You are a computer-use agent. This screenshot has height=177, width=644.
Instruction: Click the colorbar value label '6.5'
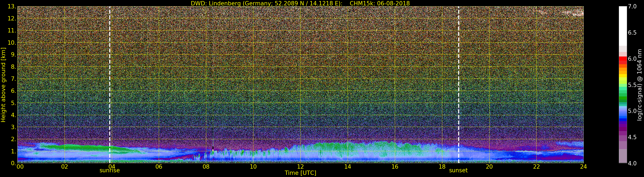click(632, 33)
